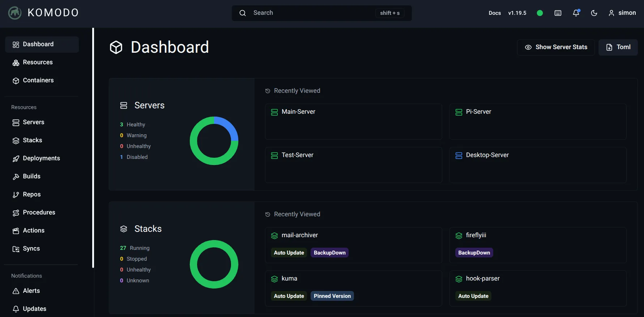Viewport: 644px width, 317px height.
Task: Click the Servers section heading
Action: 149,105
